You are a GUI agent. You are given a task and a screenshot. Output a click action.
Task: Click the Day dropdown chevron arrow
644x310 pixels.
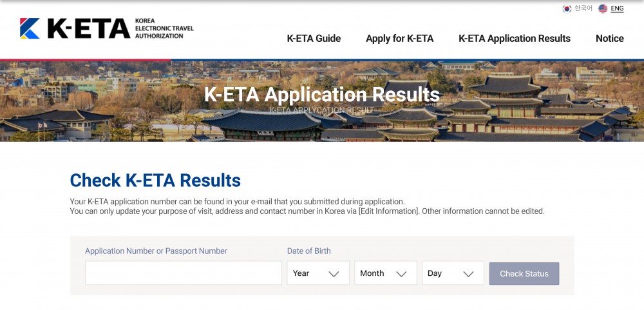[x=469, y=274]
